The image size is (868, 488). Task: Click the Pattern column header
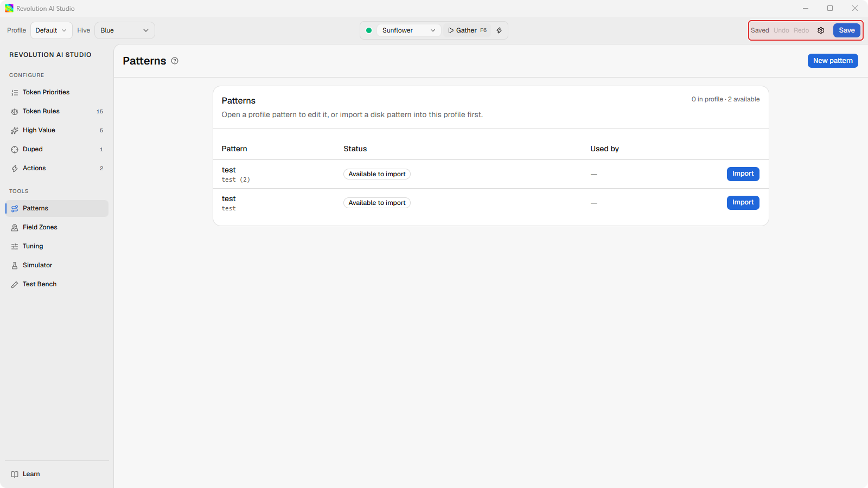tap(234, 149)
